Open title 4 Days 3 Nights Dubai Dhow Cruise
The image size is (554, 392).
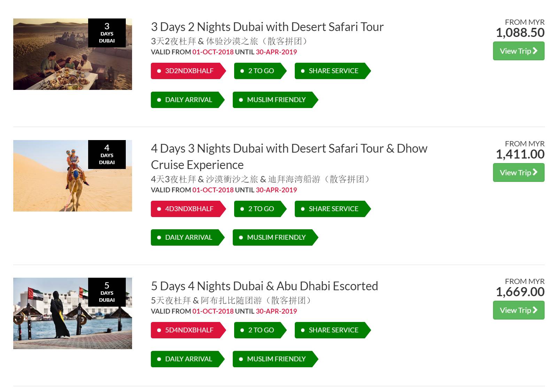(x=289, y=156)
